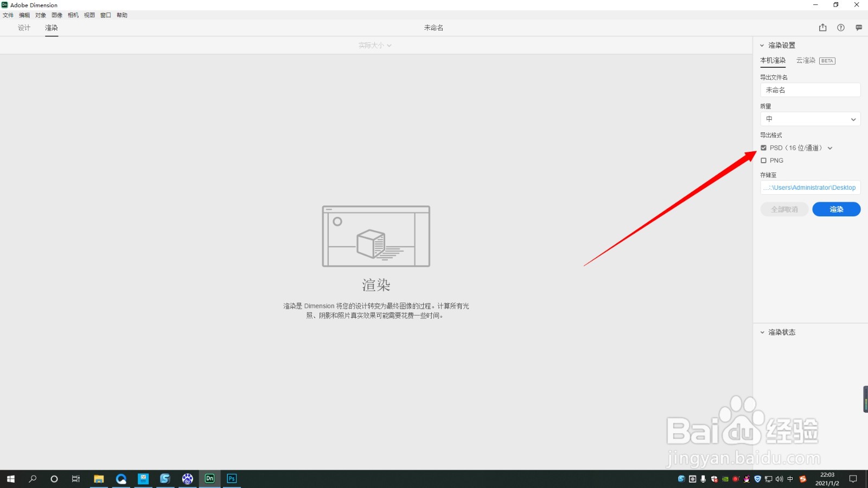This screenshot has height=488, width=868.
Task: Open the 图像 menu
Action: tap(57, 15)
